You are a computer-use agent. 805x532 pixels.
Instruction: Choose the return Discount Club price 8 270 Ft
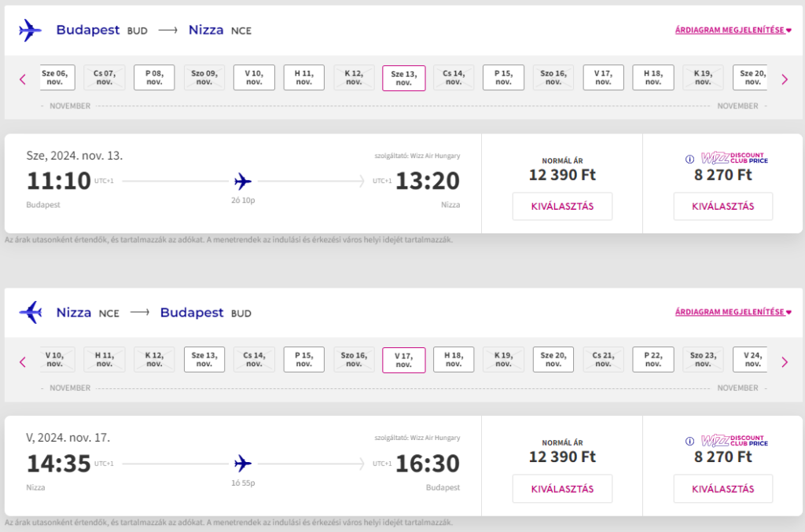[723, 489]
